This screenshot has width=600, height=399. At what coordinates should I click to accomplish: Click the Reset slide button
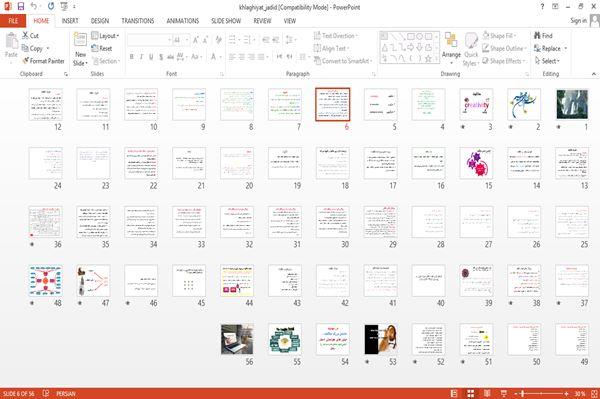102,48
